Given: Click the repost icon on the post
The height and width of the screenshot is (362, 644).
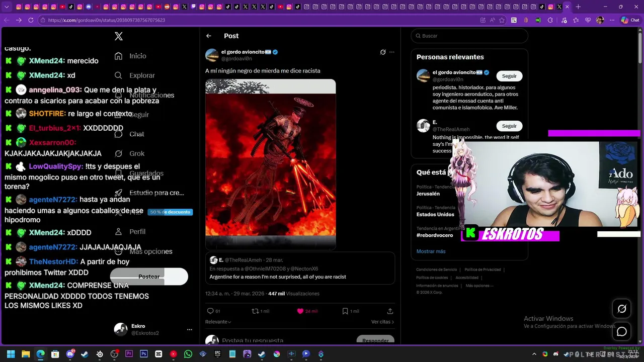Looking at the screenshot, I should tap(255, 311).
